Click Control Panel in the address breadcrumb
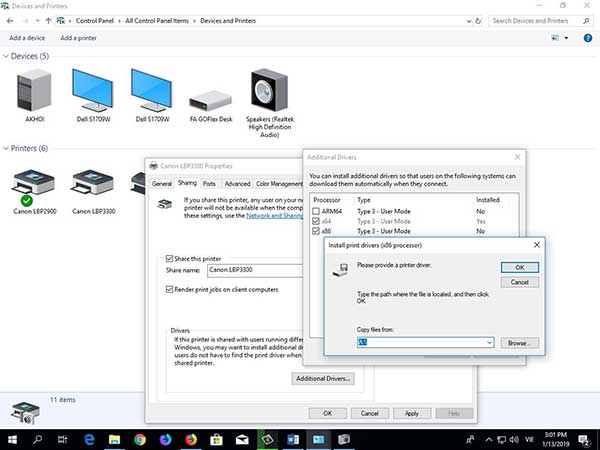Screen dimensions: 600x450 pyautogui.click(x=95, y=21)
